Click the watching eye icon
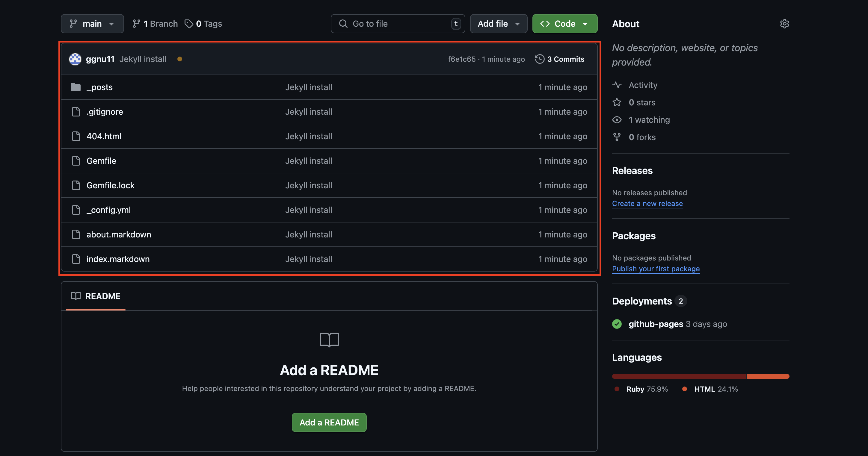This screenshot has width=868, height=456. [617, 119]
